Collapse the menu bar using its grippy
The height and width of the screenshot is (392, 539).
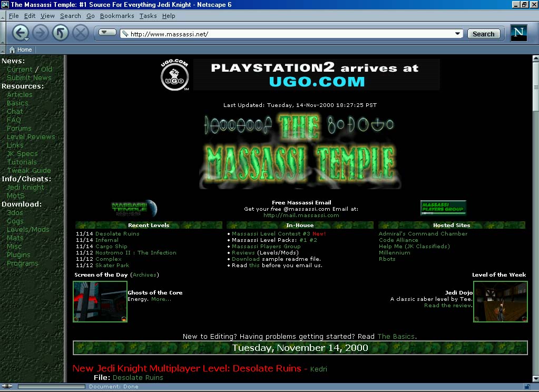point(3,16)
